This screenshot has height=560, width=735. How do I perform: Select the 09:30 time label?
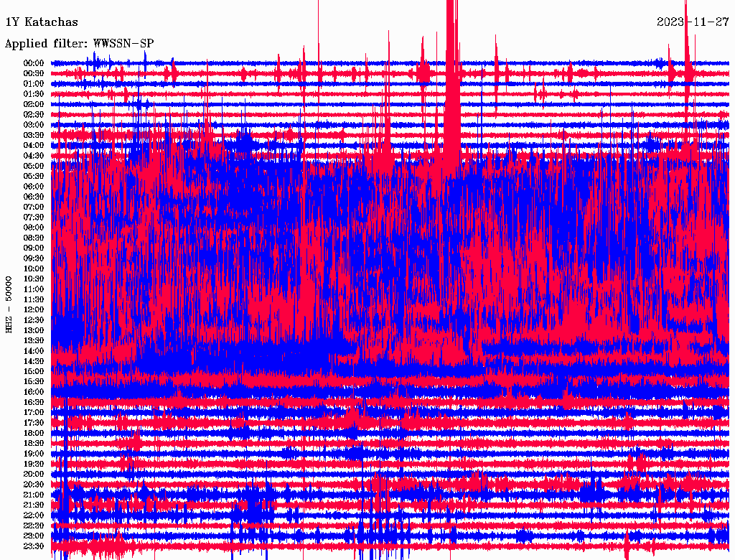pos(34,258)
